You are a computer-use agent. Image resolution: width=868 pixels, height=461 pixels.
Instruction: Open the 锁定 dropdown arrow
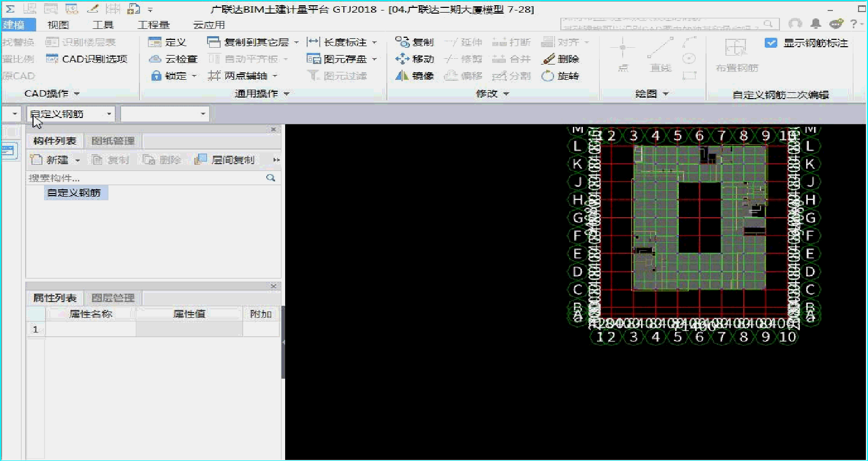click(x=194, y=76)
